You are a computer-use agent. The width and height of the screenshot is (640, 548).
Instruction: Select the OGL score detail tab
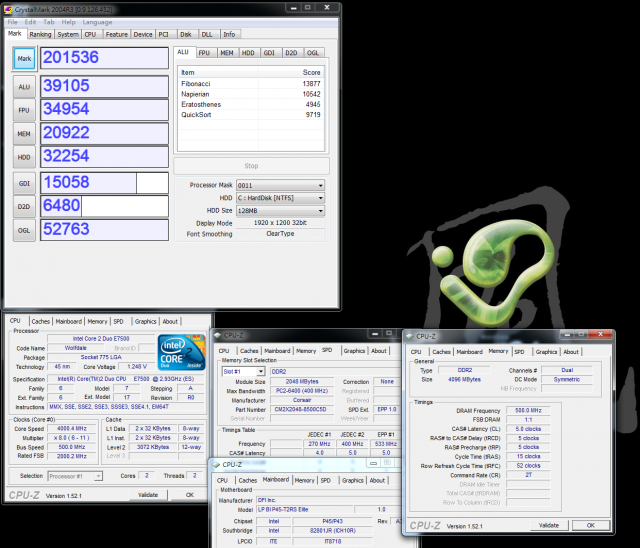(x=313, y=53)
